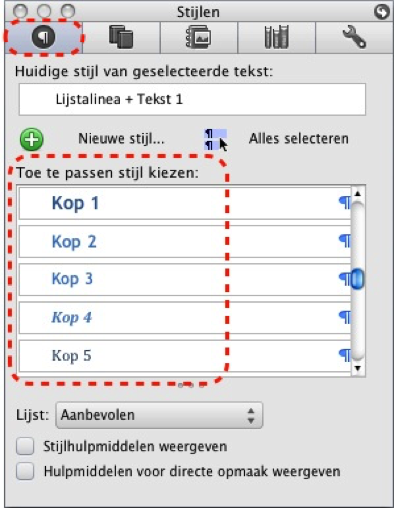Open the Citations tab with the stacked documents icon
394x508 pixels.
[121, 37]
